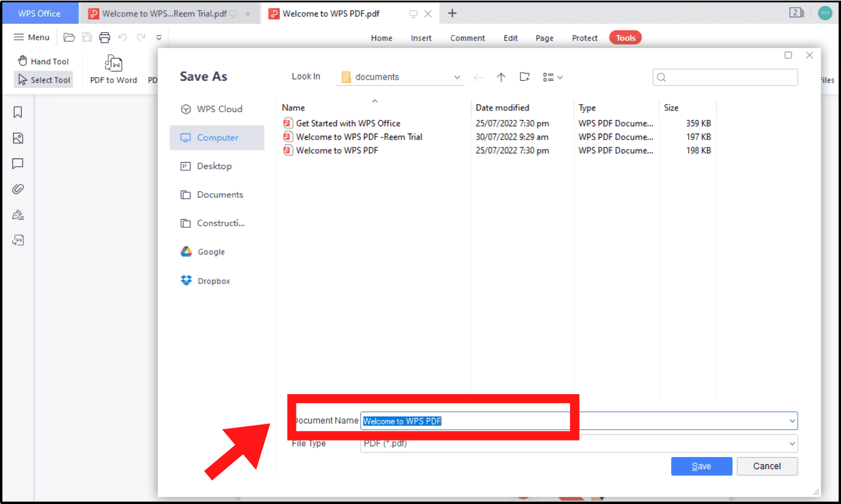This screenshot has width=841, height=504.
Task: Click the Undo arrow icon
Action: pyautogui.click(x=122, y=37)
